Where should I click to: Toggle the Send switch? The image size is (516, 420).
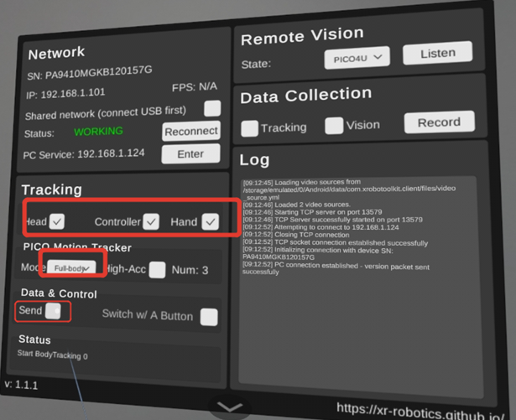[53, 311]
